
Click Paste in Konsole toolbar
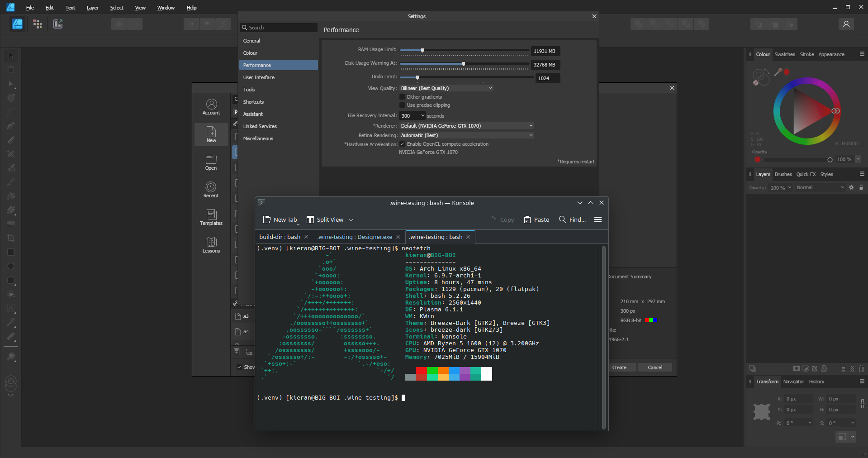[x=536, y=219]
